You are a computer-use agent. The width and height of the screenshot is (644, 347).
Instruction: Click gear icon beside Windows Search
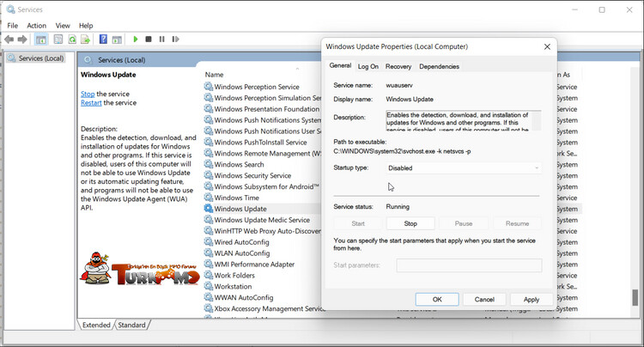[x=209, y=164]
